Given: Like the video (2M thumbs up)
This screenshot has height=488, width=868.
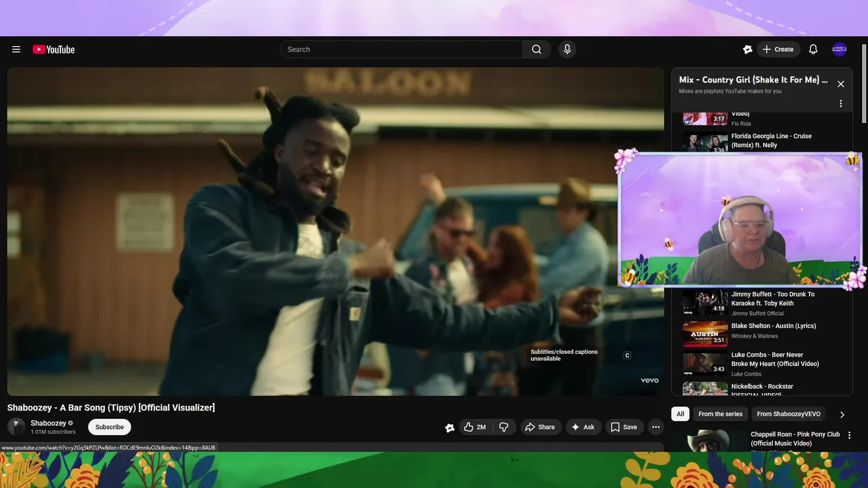Looking at the screenshot, I should pyautogui.click(x=475, y=427).
